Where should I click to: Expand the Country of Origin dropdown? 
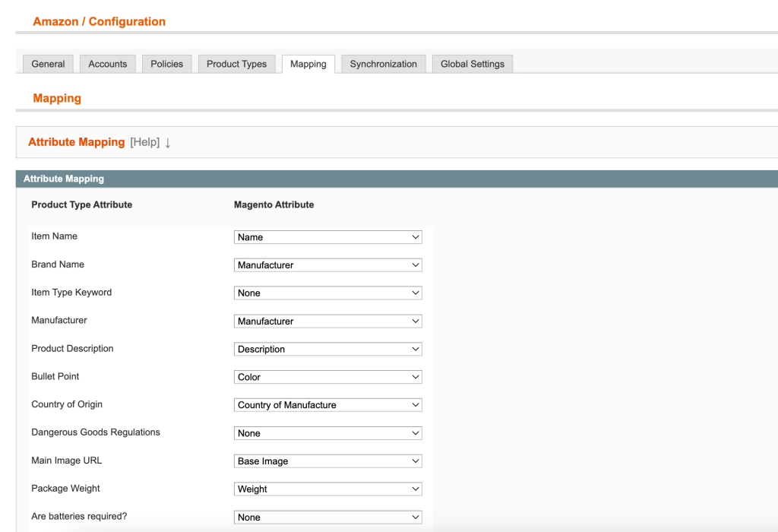(327, 405)
